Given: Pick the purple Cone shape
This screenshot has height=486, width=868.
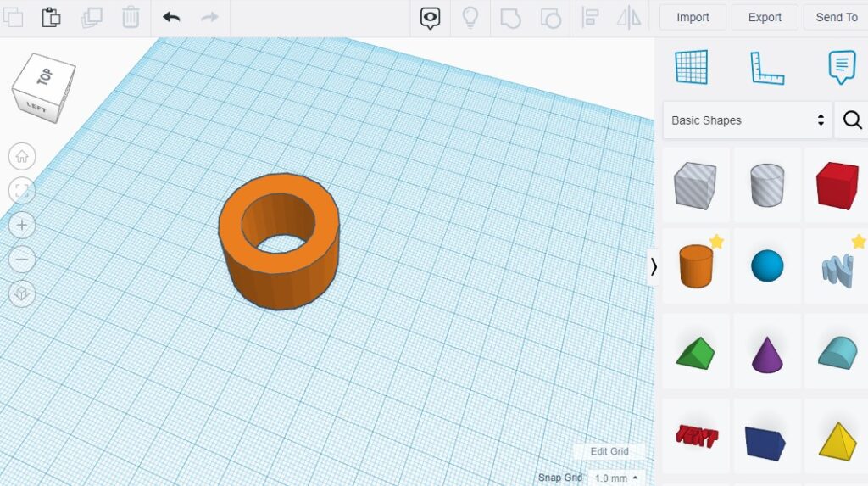Looking at the screenshot, I should click(x=766, y=354).
